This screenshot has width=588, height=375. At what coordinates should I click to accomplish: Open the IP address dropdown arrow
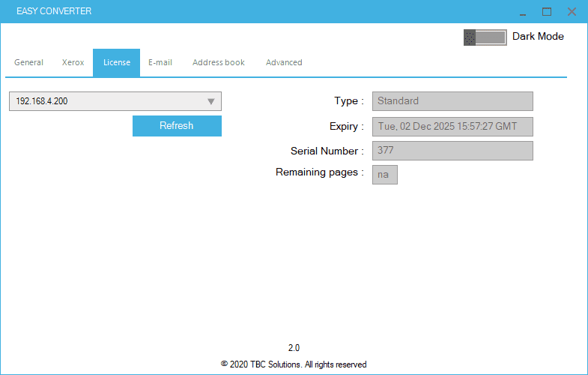[211, 101]
